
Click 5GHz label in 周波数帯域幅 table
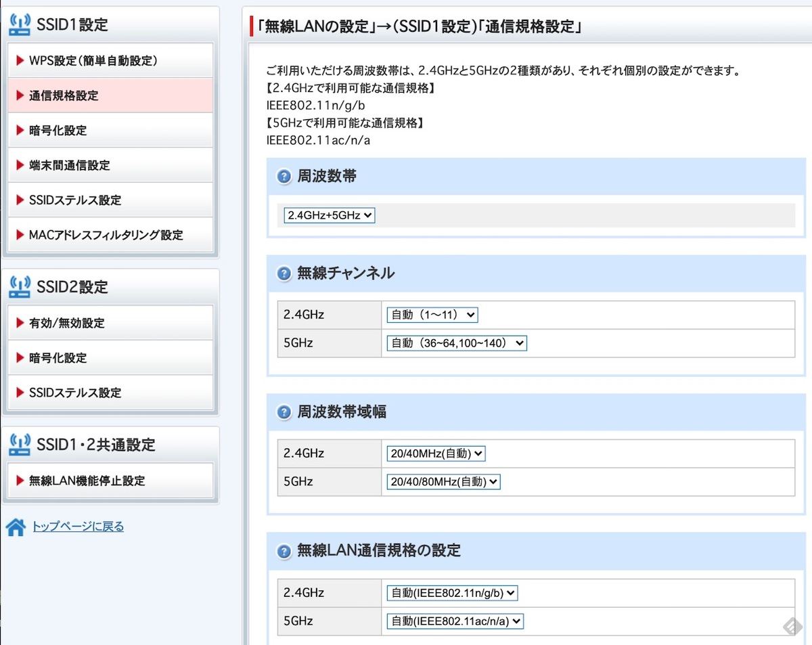[x=298, y=482]
